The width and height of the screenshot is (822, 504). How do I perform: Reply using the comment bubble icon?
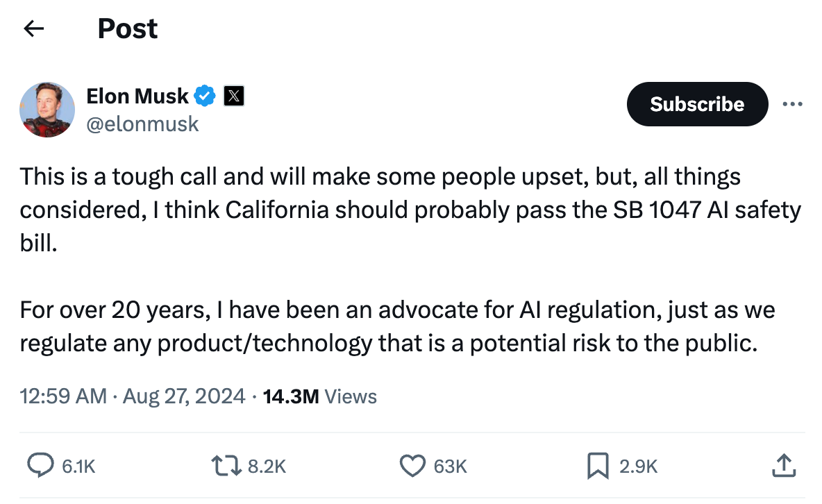point(40,465)
